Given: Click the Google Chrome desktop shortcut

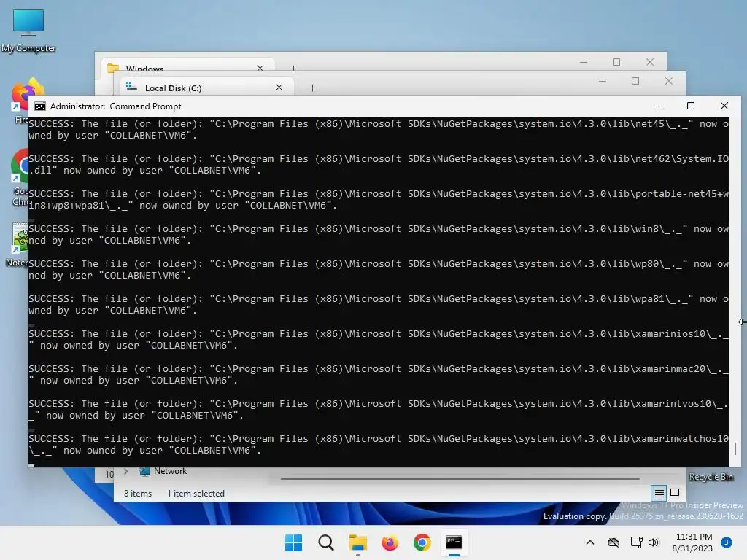Looking at the screenshot, I should pyautogui.click(x=19, y=176).
